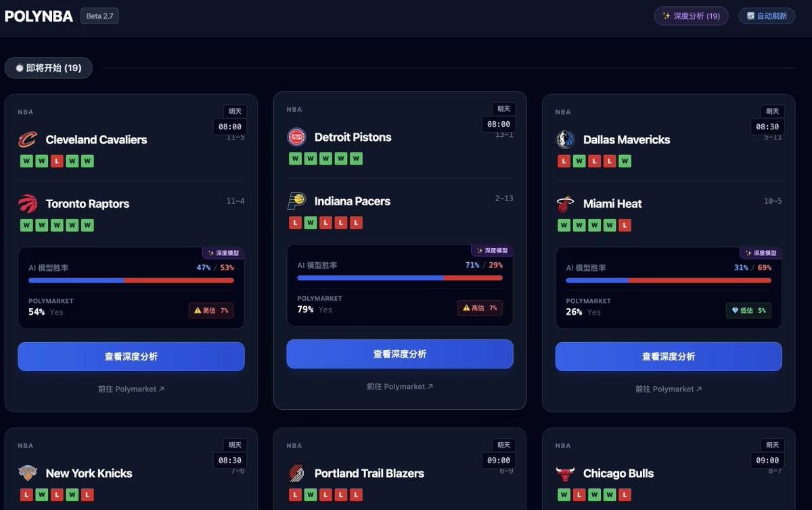
Task: Click the Portland Trail Blazers team name
Action: (369, 473)
